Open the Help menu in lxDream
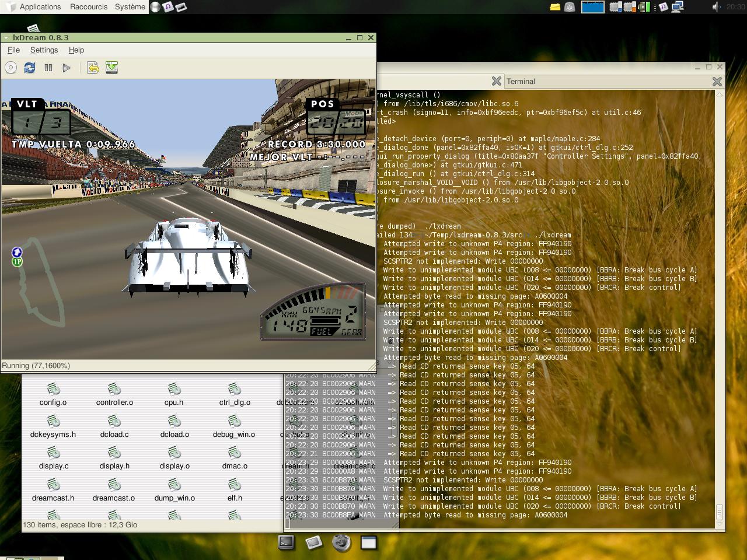This screenshot has height=560, width=747. click(76, 50)
